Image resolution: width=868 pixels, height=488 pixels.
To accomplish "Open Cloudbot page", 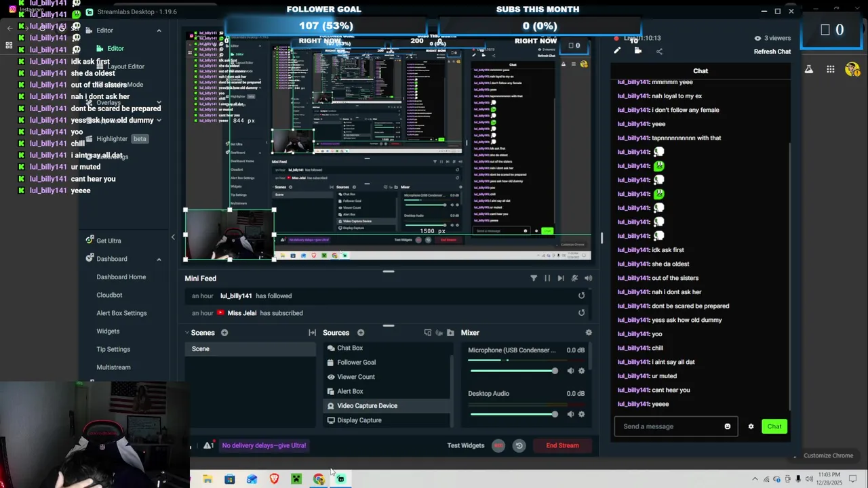I will (109, 295).
